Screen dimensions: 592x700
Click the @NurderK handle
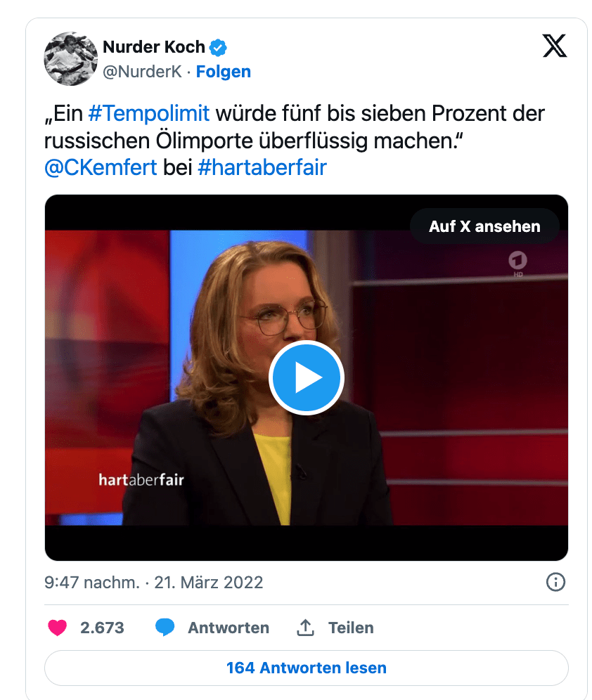tap(143, 72)
